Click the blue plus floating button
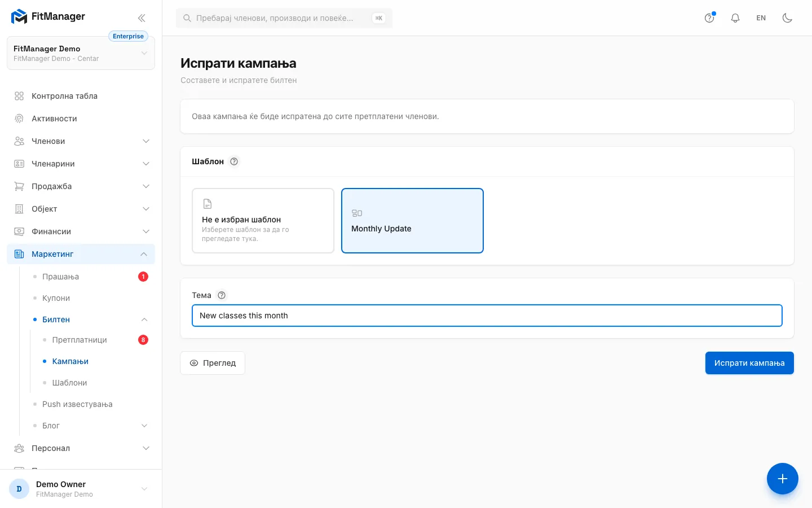This screenshot has height=508, width=812. tap(783, 479)
